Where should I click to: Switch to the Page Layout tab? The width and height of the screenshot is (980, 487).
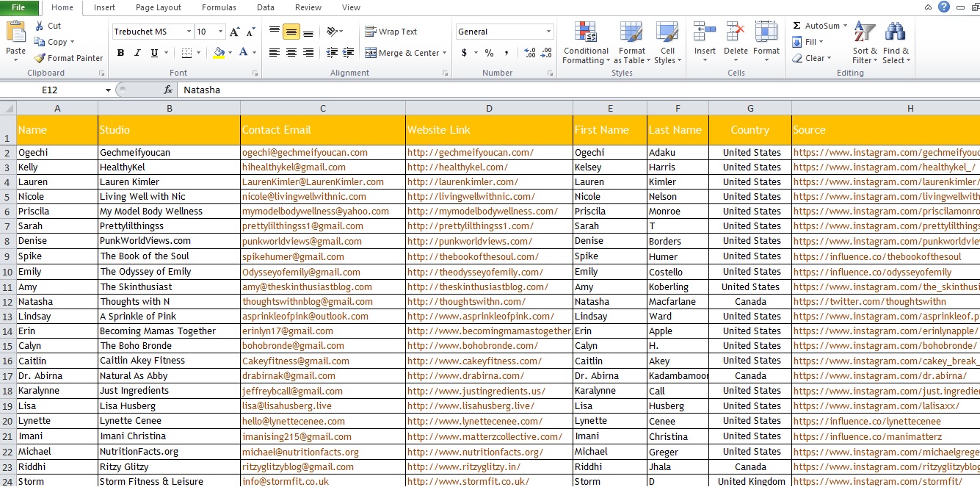(159, 7)
